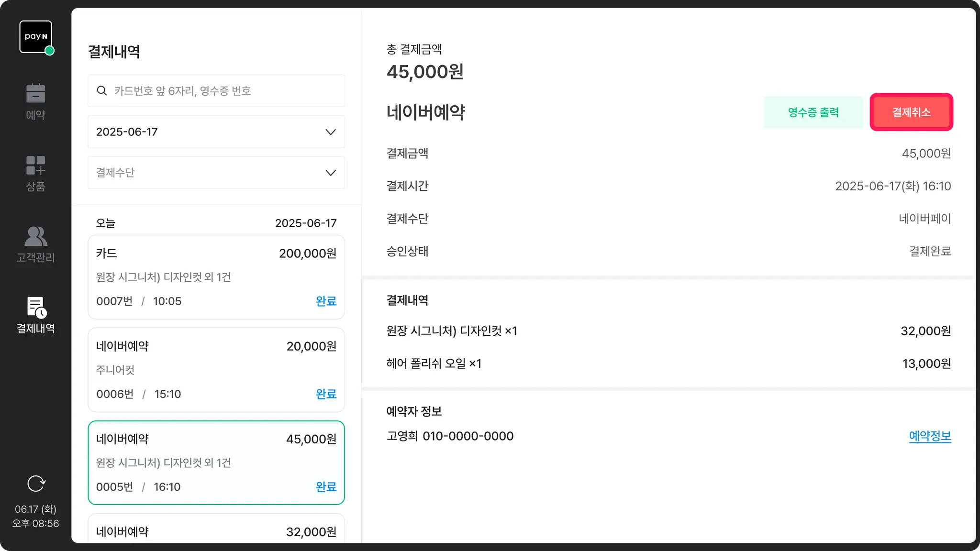980x551 pixels.
Task: Select the 네이버예약 20,000원 주니어컷 entry
Action: [x=216, y=370]
